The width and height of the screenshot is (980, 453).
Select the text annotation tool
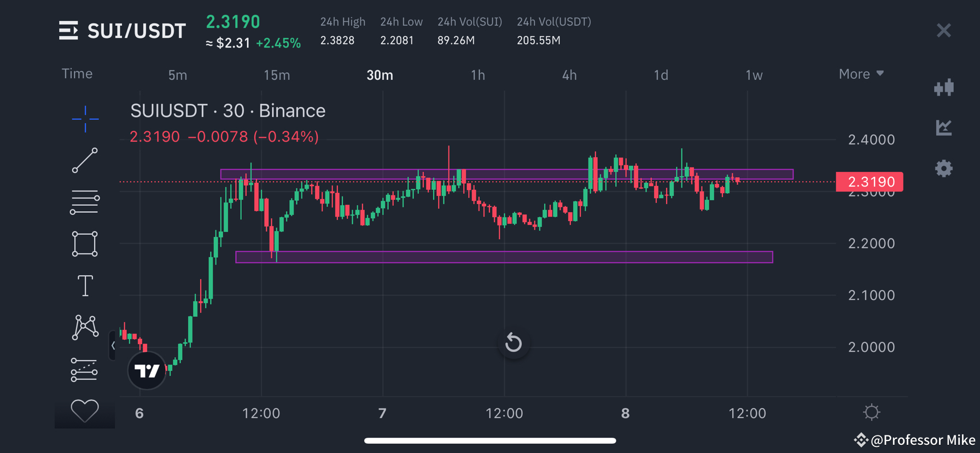coord(85,285)
